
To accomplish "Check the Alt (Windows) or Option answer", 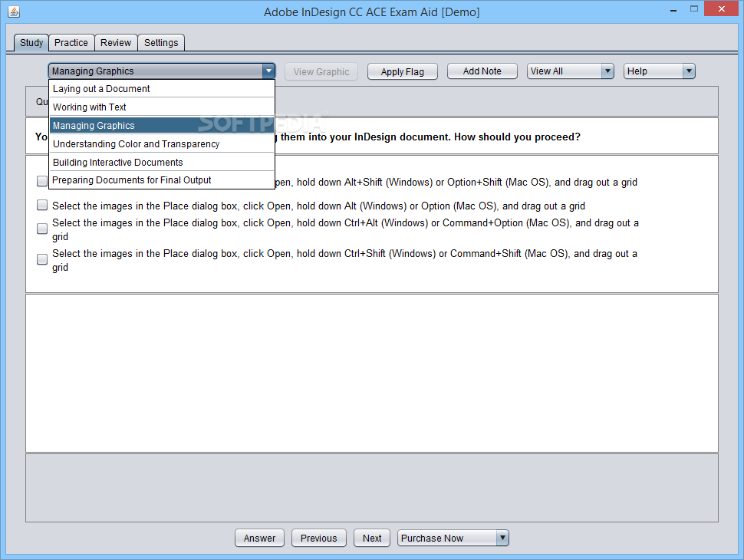I will 42,205.
